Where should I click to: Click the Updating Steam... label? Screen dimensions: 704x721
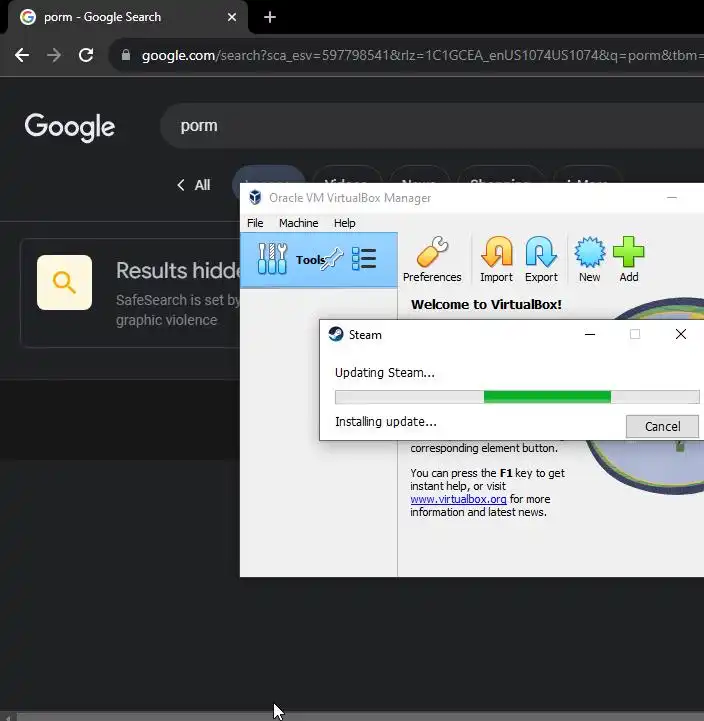pyautogui.click(x=385, y=372)
